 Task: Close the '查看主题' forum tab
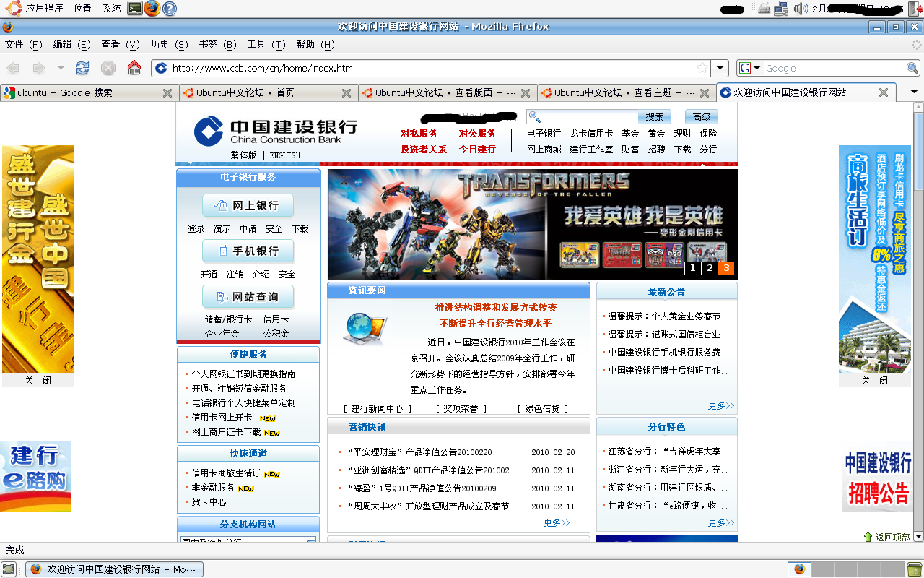(x=705, y=93)
